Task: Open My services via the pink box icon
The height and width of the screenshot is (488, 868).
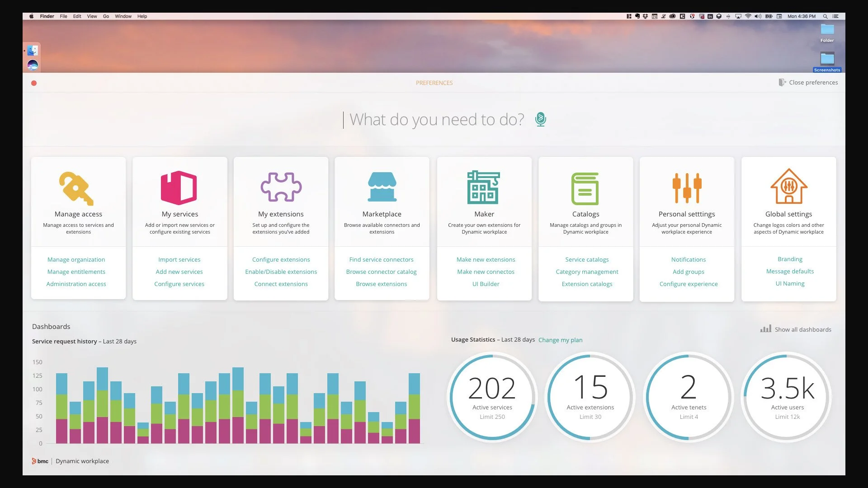Action: (179, 188)
